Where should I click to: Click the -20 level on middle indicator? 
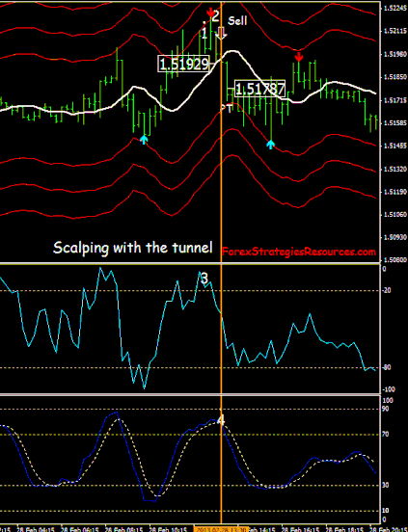[387, 290]
